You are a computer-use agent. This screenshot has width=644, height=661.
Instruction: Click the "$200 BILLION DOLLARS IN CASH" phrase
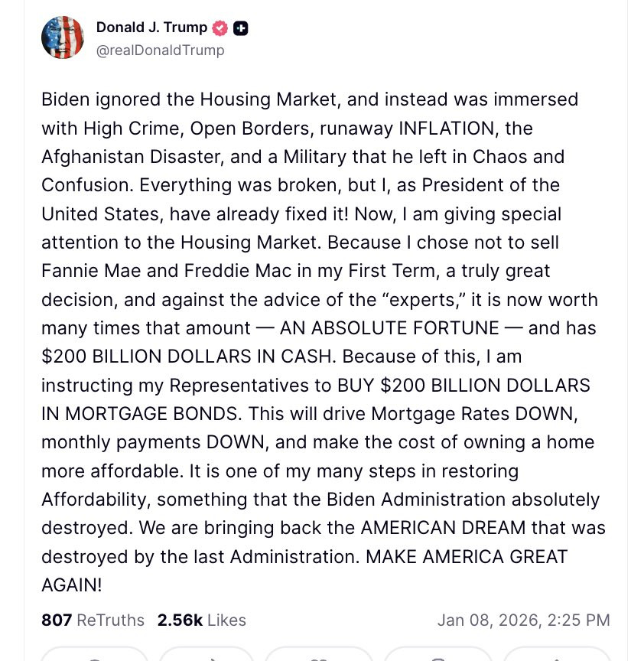(x=189, y=357)
